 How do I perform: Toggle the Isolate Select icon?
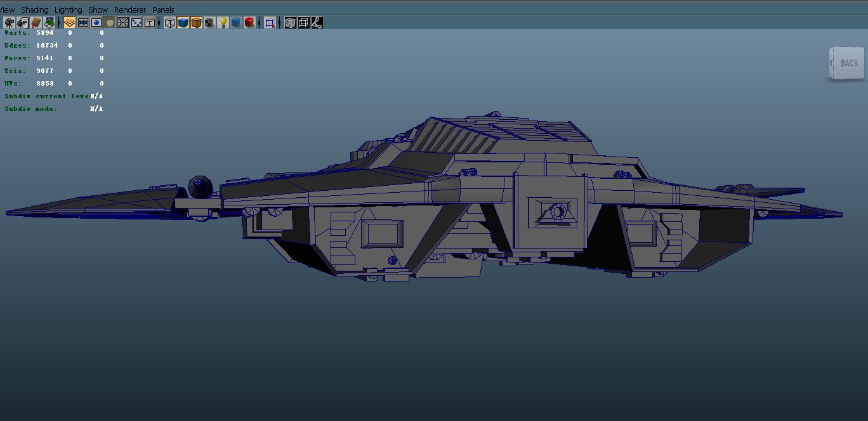pos(270,23)
